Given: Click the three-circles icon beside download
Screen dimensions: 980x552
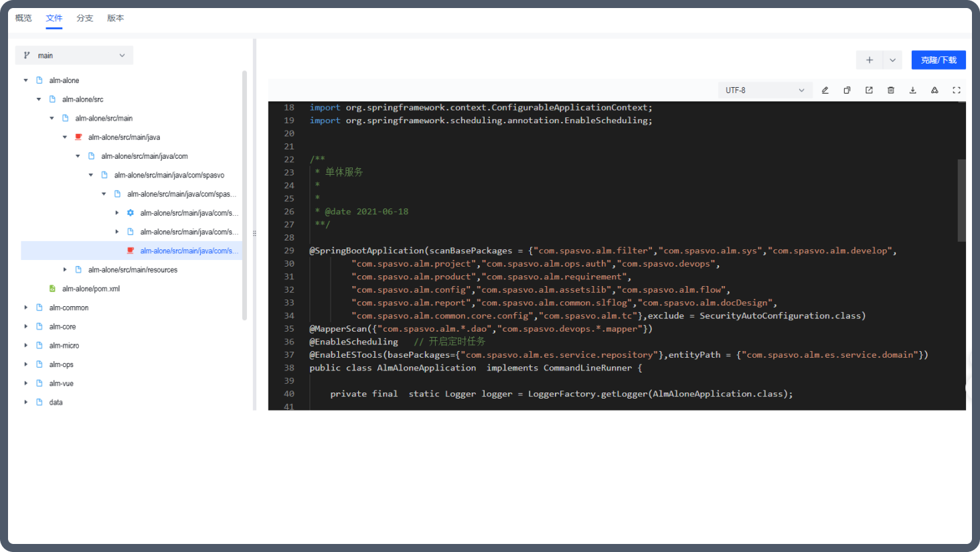Looking at the screenshot, I should tap(934, 90).
